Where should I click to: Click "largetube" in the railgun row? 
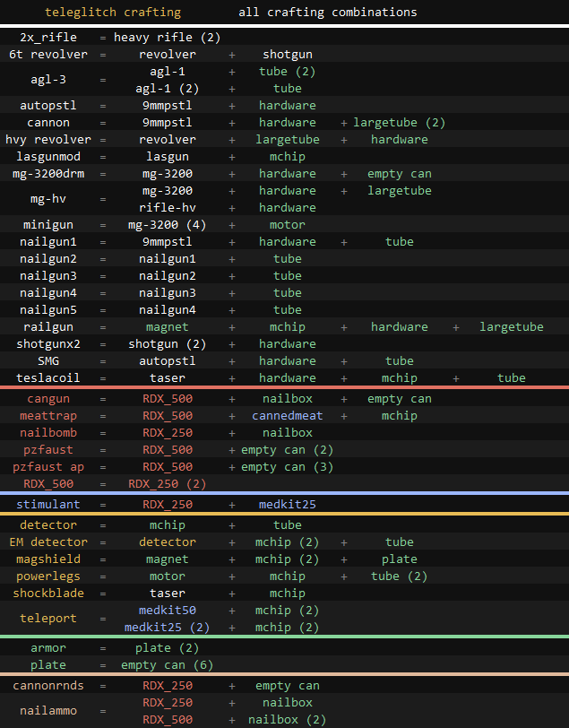(x=512, y=327)
